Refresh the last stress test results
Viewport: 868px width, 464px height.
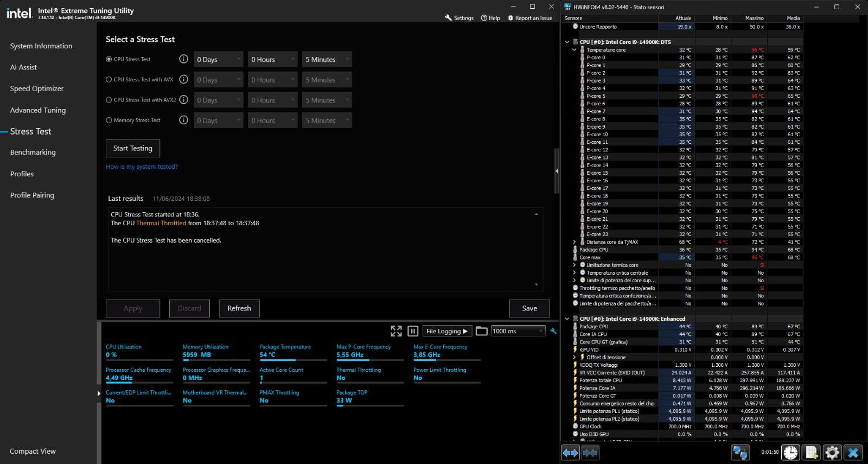click(239, 308)
